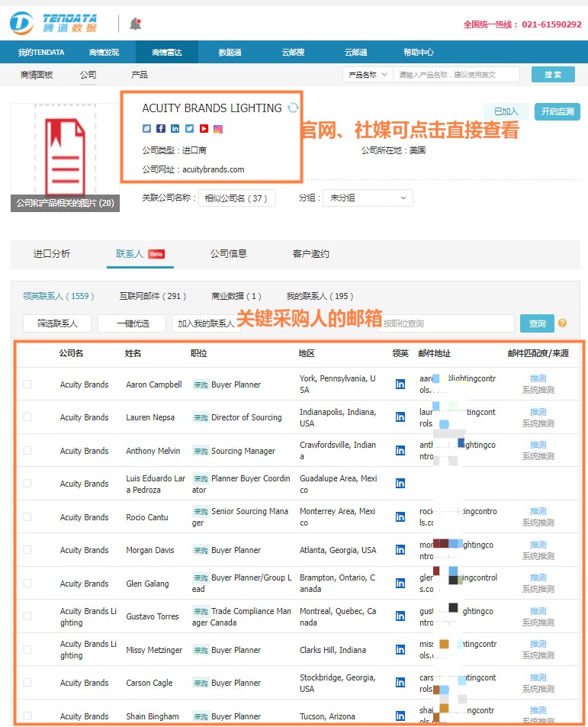Check the Missy Metzinger row checkbox

(x=27, y=650)
